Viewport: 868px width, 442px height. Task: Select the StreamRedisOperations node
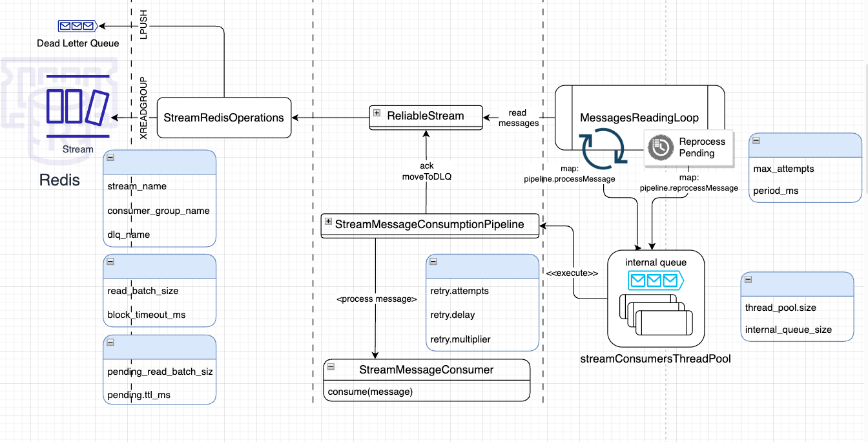coord(223,118)
